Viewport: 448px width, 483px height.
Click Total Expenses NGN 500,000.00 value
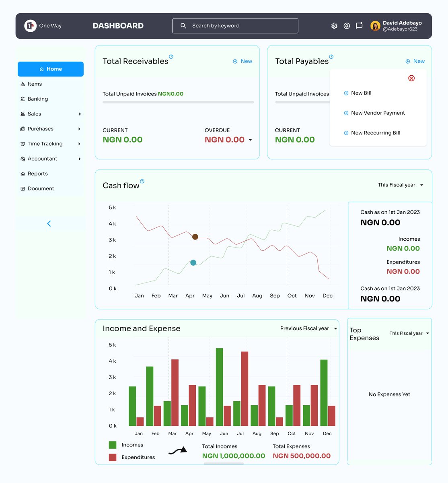coord(302,456)
